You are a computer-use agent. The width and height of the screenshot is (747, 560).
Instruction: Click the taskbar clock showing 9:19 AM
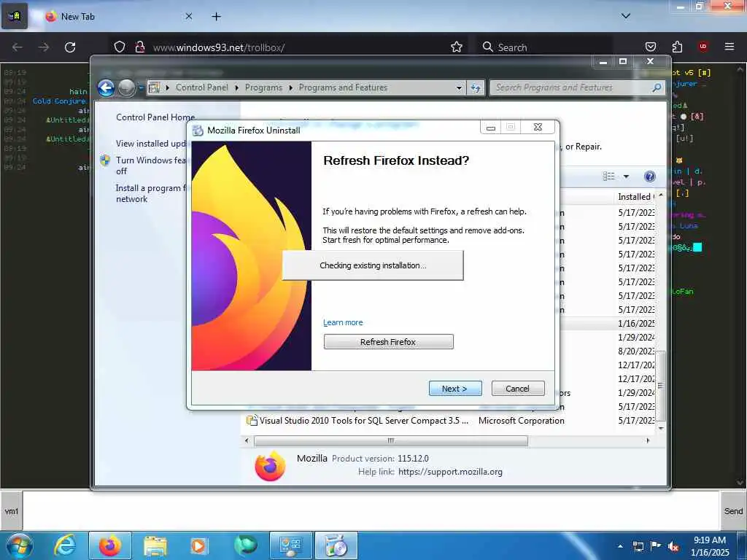(x=710, y=546)
